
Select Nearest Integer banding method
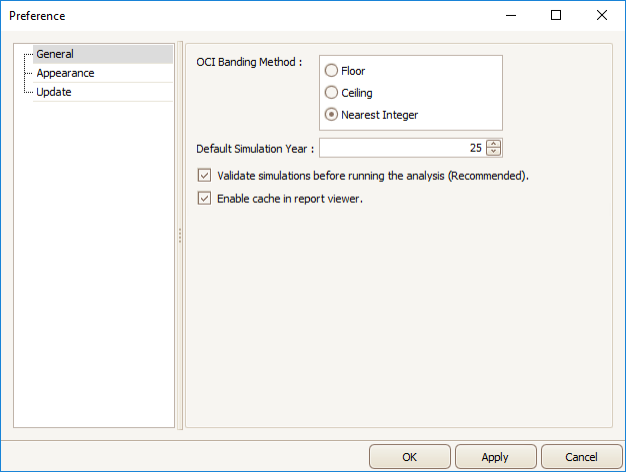click(331, 115)
